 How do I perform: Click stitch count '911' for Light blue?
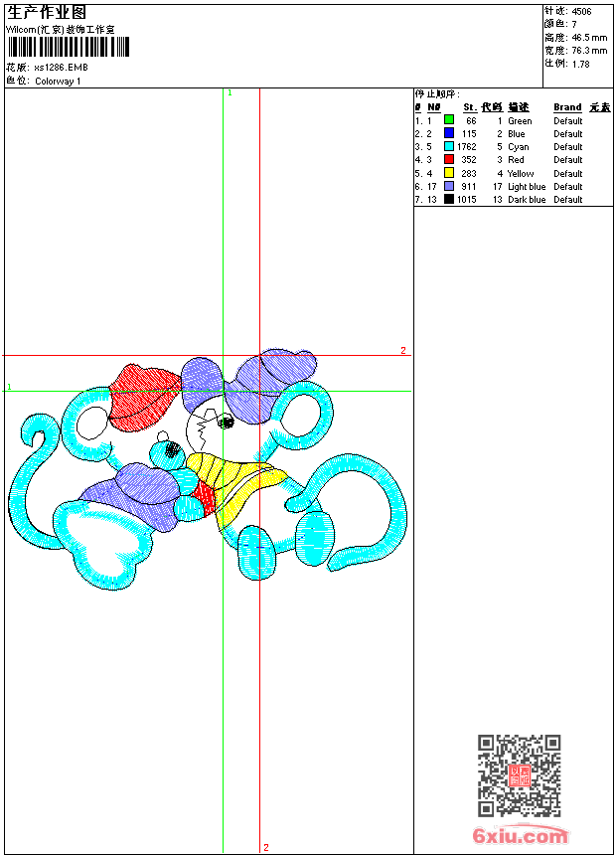tap(469, 187)
